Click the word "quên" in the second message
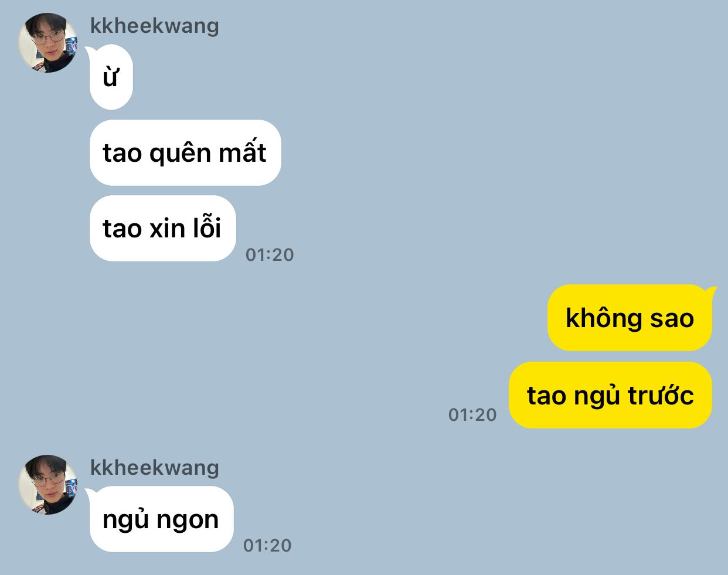This screenshot has height=575, width=728. pyautogui.click(x=180, y=153)
